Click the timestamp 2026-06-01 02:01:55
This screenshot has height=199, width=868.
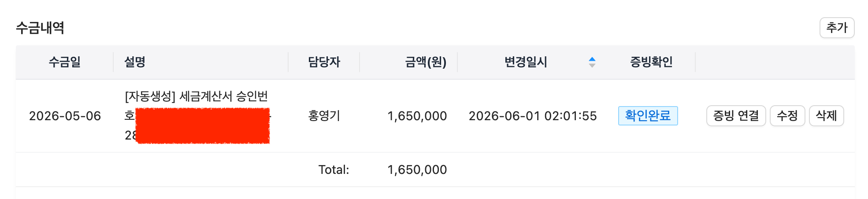pos(532,116)
